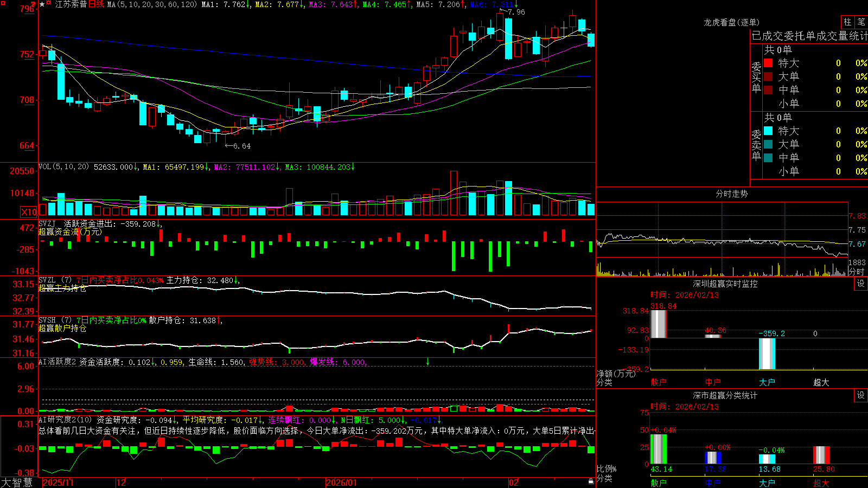Click cyan 特大 sell order color swatch
Image resolution: width=868 pixels, height=488 pixels.
[768, 131]
